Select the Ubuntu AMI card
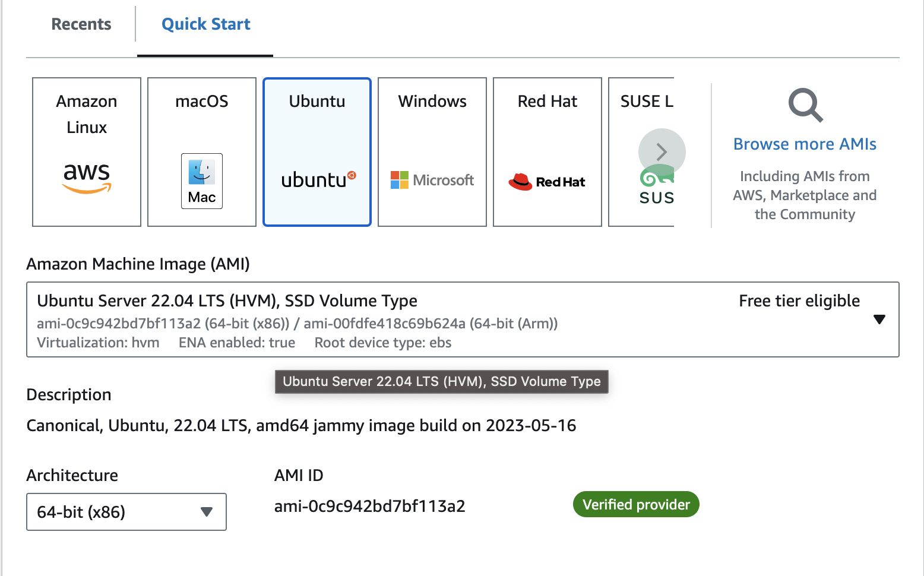The image size is (924, 576). (317, 152)
